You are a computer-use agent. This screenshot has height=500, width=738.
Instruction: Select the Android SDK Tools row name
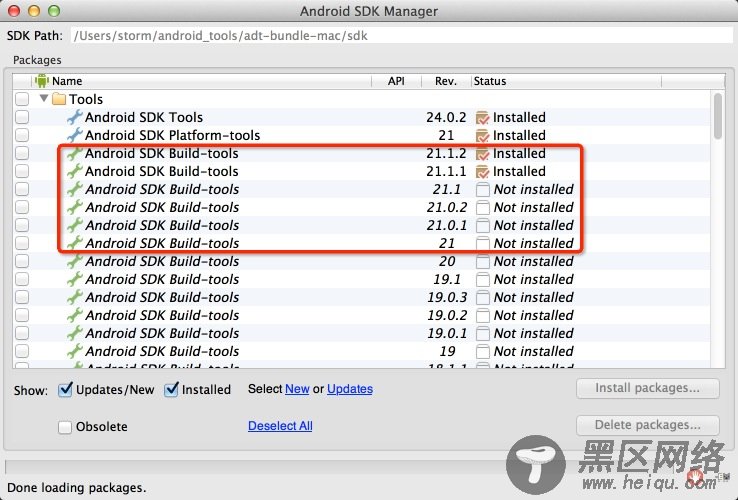coord(144,117)
